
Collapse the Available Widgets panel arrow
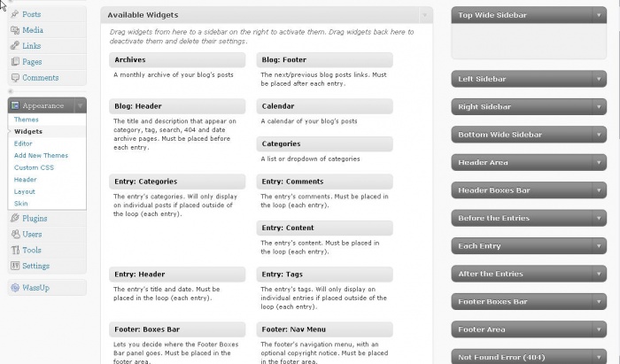pos(425,15)
